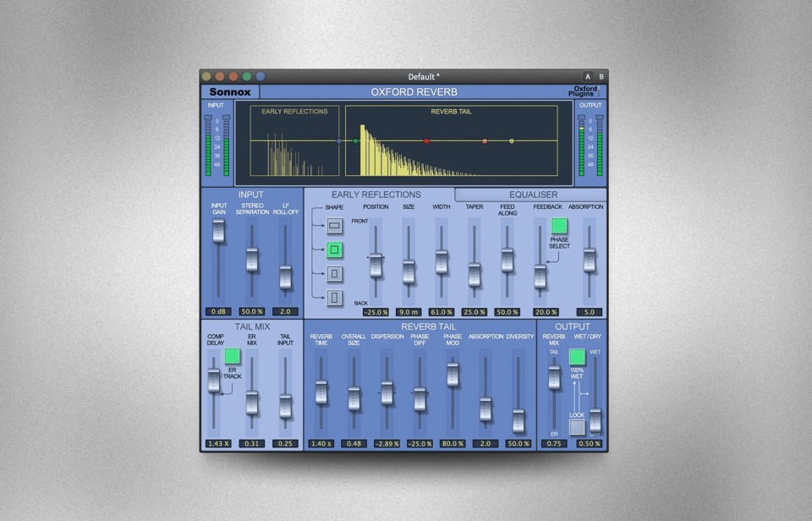This screenshot has height=521, width=812.
Task: Click the Overall Size 0.48 value field
Action: point(354,444)
